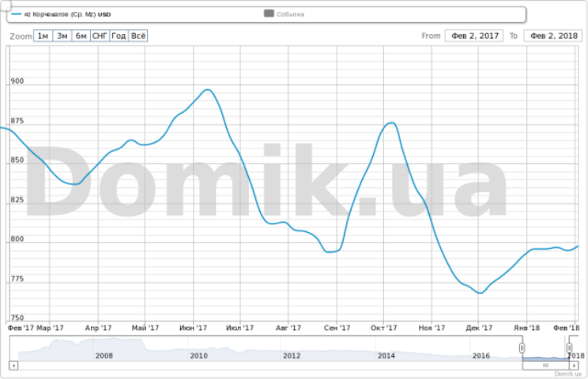Click the 2014 label in navigator
This screenshot has height=379, width=588.
(386, 355)
